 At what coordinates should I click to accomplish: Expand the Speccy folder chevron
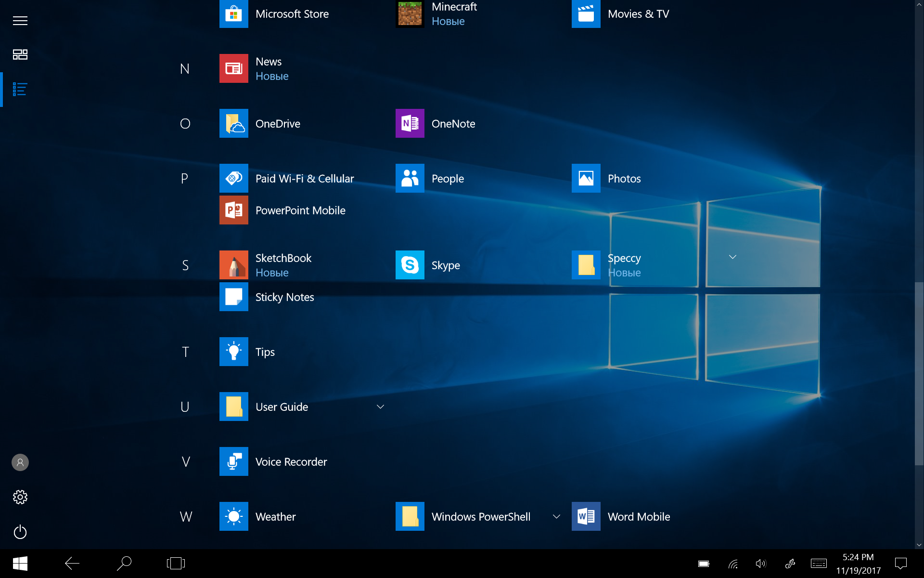pos(732,257)
